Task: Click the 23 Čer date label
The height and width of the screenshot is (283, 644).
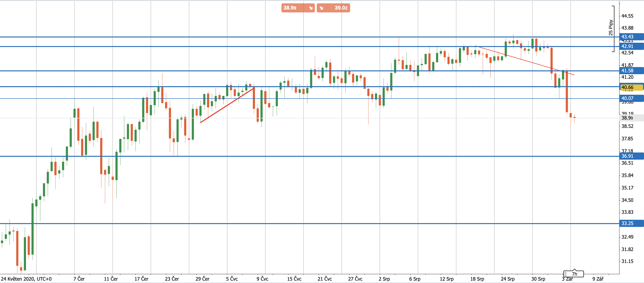Action: click(x=172, y=279)
